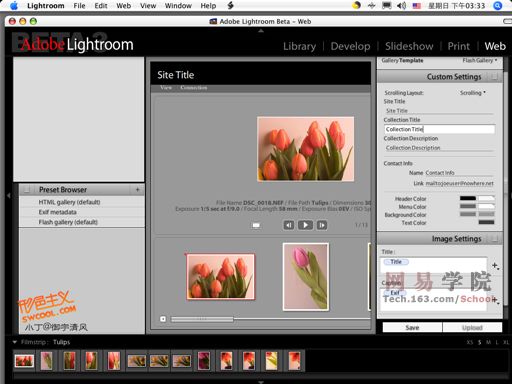Click the plus icon beside the Title token field
Screen dimensions: 512x384
click(x=495, y=266)
